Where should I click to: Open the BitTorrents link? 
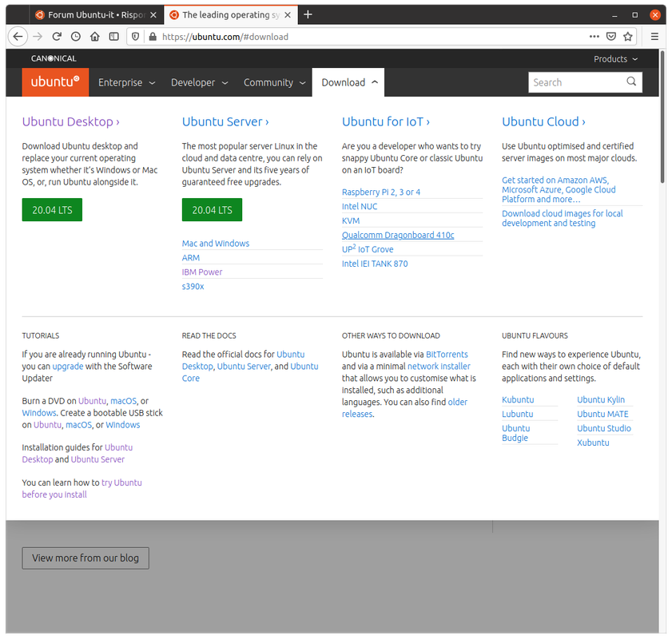(447, 355)
